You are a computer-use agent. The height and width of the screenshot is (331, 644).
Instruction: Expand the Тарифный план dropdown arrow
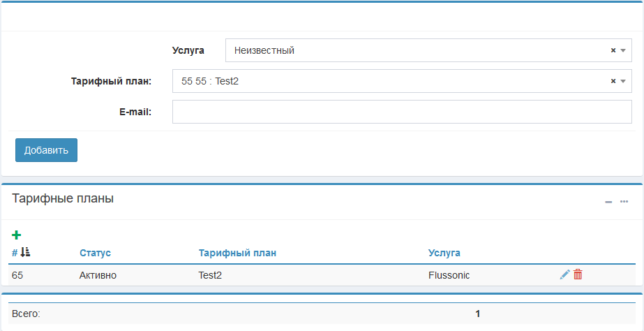pyautogui.click(x=624, y=81)
